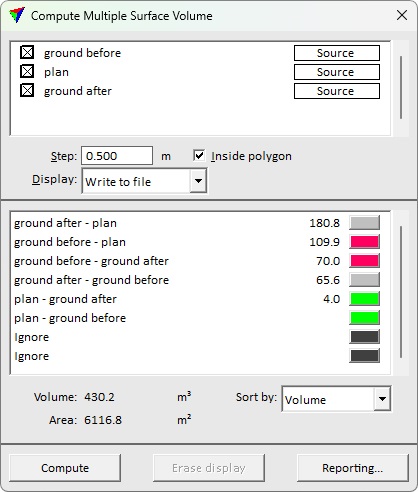This screenshot has width=418, height=492.
Task: Select the 'ground after - ground before' row
Action: (x=91, y=280)
